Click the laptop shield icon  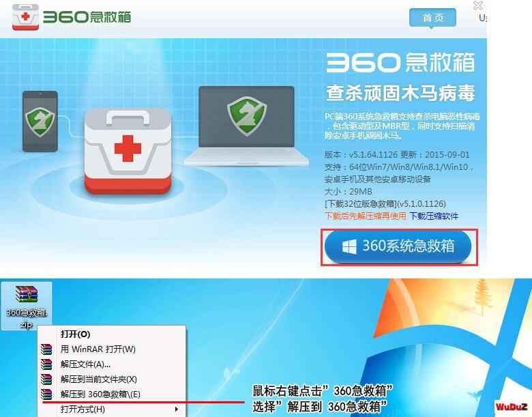point(247,116)
